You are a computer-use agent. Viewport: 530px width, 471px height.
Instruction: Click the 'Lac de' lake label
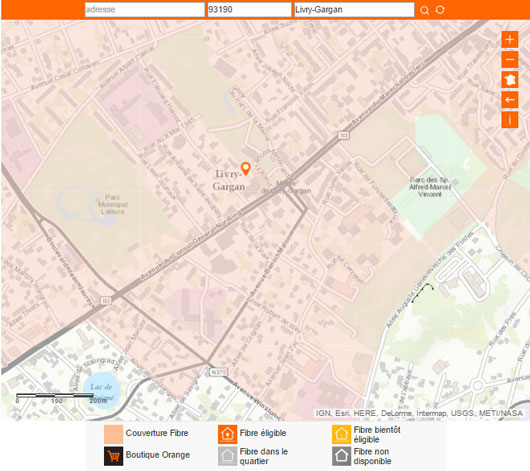[x=101, y=387]
